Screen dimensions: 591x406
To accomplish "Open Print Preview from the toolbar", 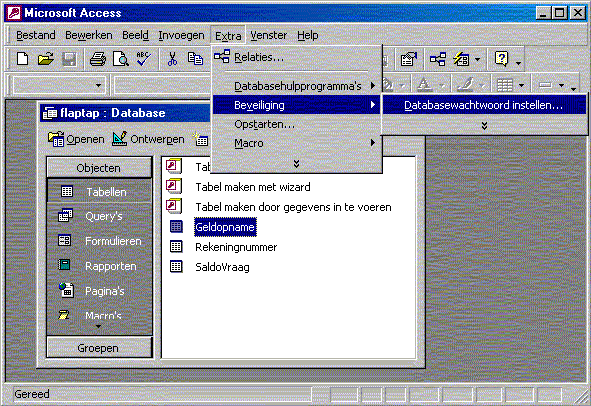I will 121,59.
